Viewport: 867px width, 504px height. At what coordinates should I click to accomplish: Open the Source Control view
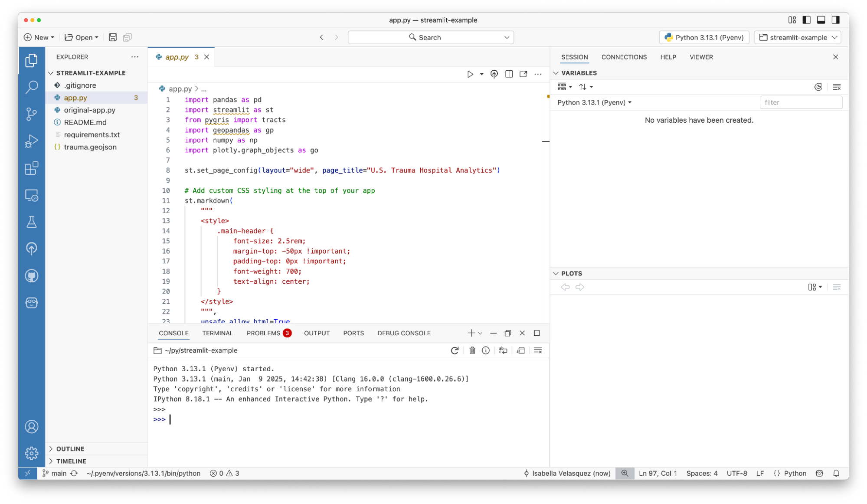[31, 114]
